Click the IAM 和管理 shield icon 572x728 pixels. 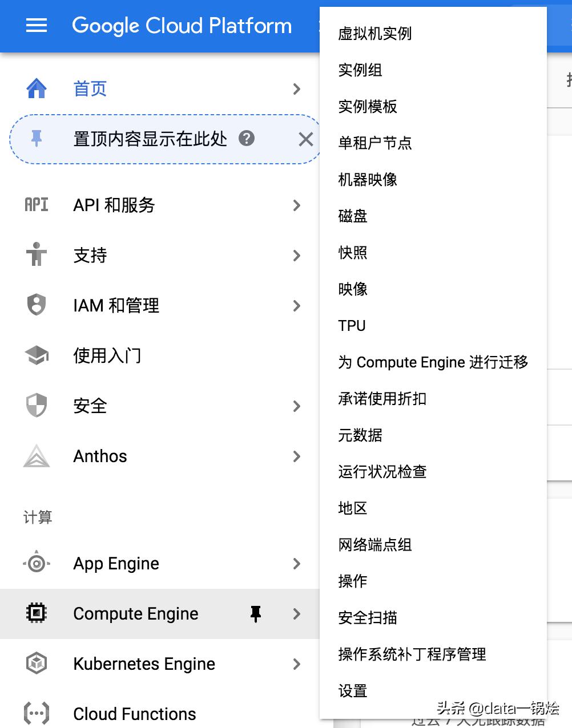37,305
